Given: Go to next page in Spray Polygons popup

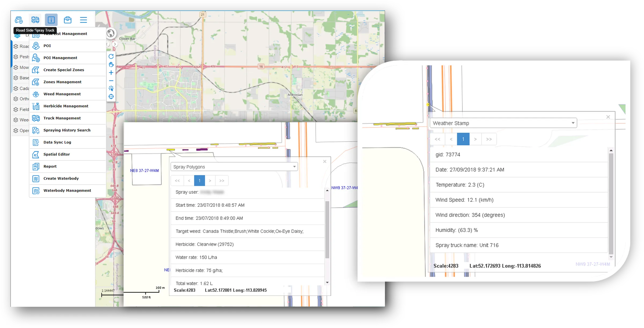Looking at the screenshot, I should click(x=210, y=181).
